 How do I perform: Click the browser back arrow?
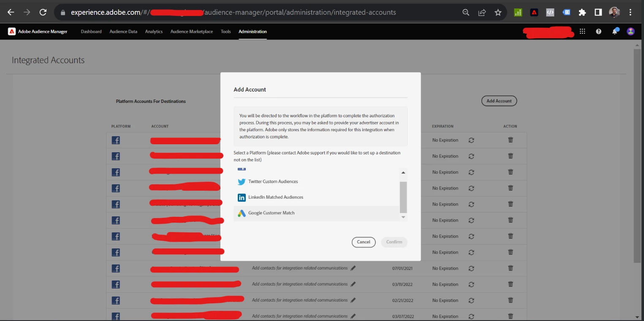[x=11, y=12]
